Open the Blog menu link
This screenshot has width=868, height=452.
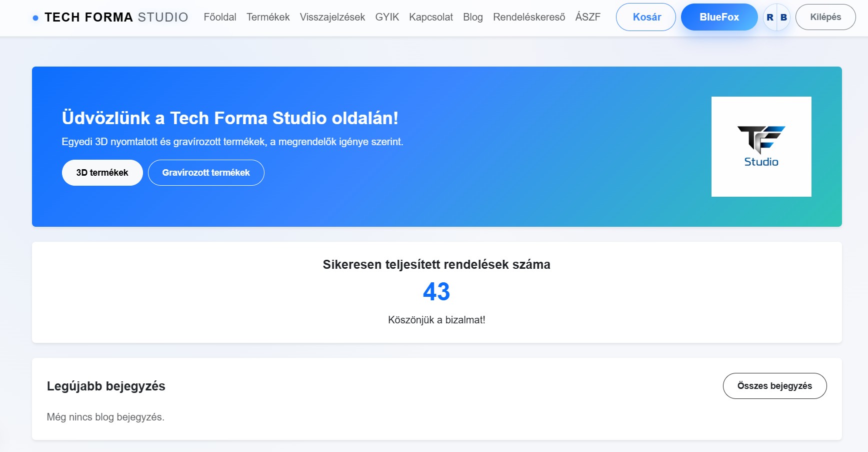(473, 17)
